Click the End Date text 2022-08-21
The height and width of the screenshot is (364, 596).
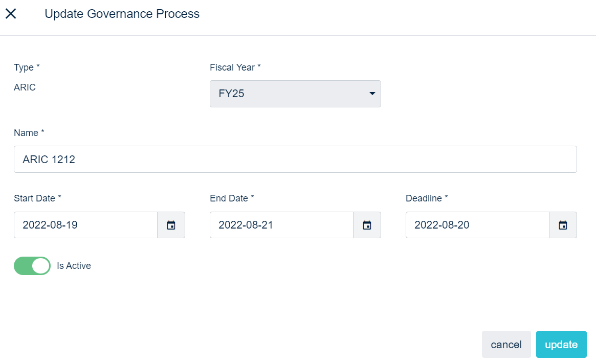pyautogui.click(x=246, y=225)
